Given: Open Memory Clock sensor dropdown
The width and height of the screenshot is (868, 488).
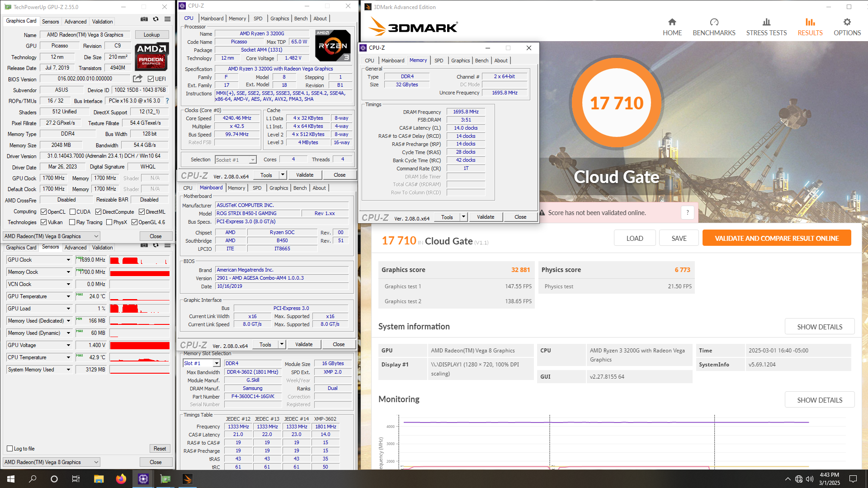Looking at the screenshot, I should 68,272.
